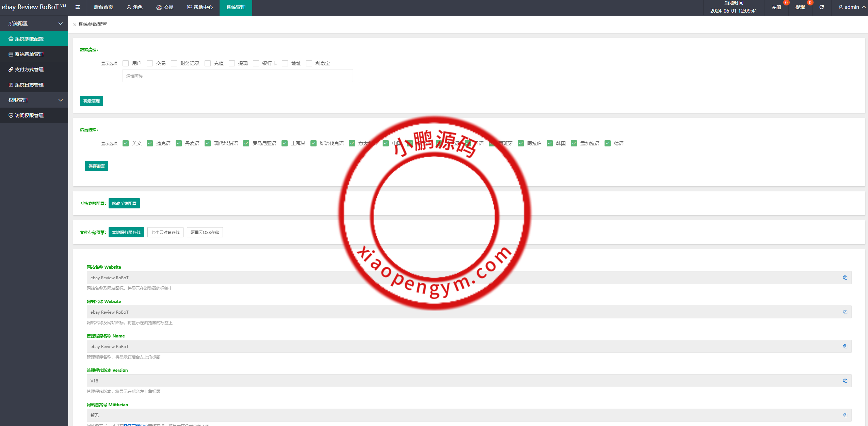Open 充值 notifications with badge

tap(776, 7)
